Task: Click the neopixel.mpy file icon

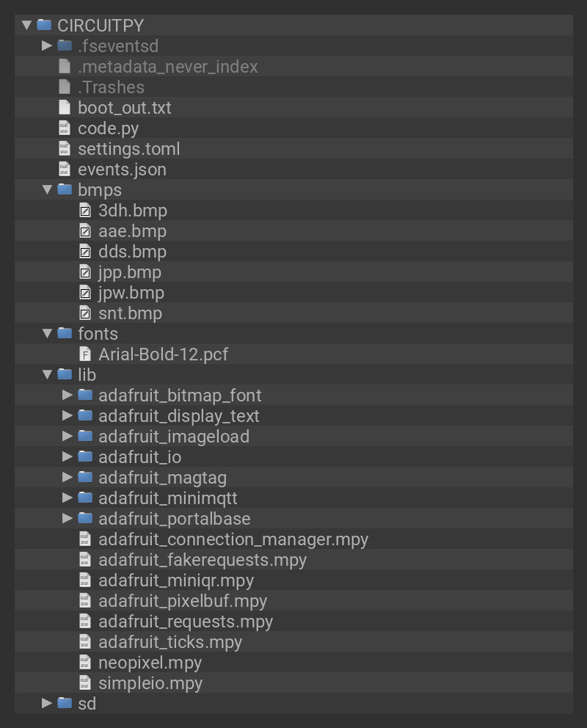Action: (85, 663)
